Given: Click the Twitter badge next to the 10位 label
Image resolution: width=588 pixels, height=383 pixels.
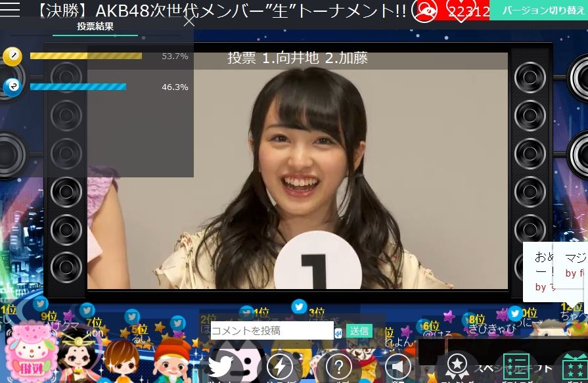Looking at the screenshot, I should 515,313.
